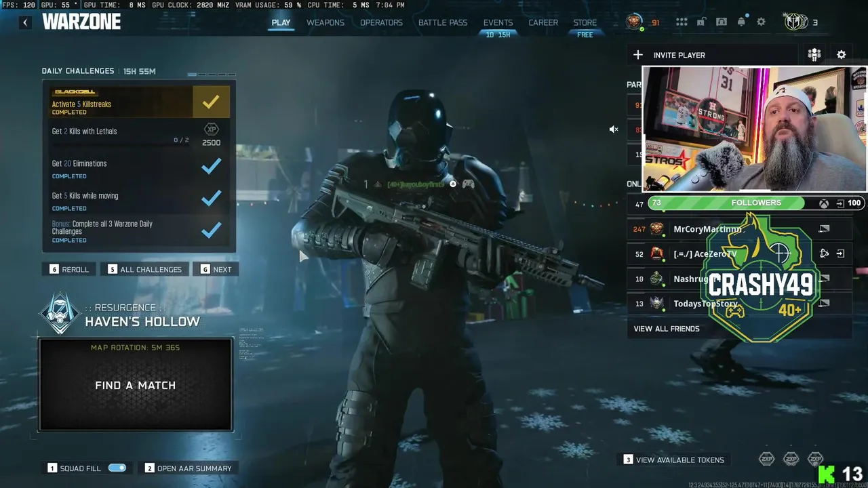868x488 pixels.
Task: Click INVITE PLAYER
Action: coord(679,55)
